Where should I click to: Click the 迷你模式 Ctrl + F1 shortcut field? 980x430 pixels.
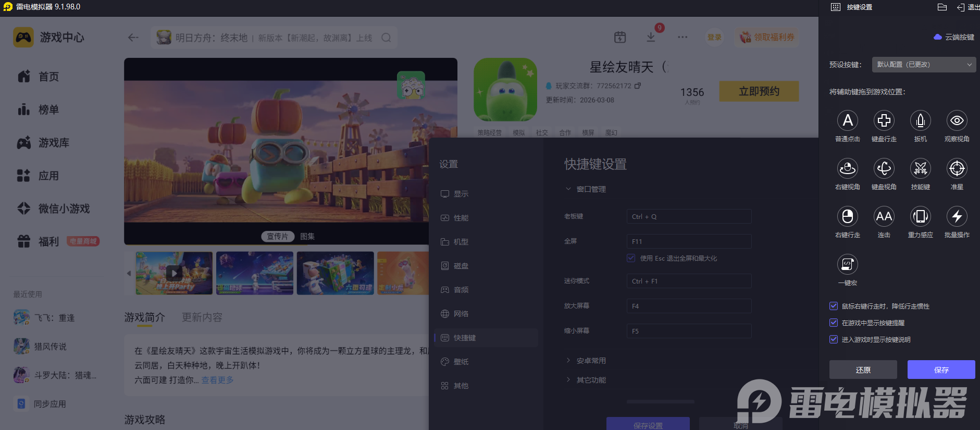point(689,281)
